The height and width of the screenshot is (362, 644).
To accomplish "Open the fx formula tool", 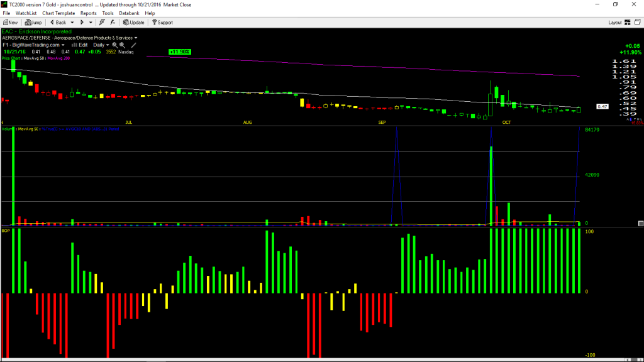I will (113, 23).
